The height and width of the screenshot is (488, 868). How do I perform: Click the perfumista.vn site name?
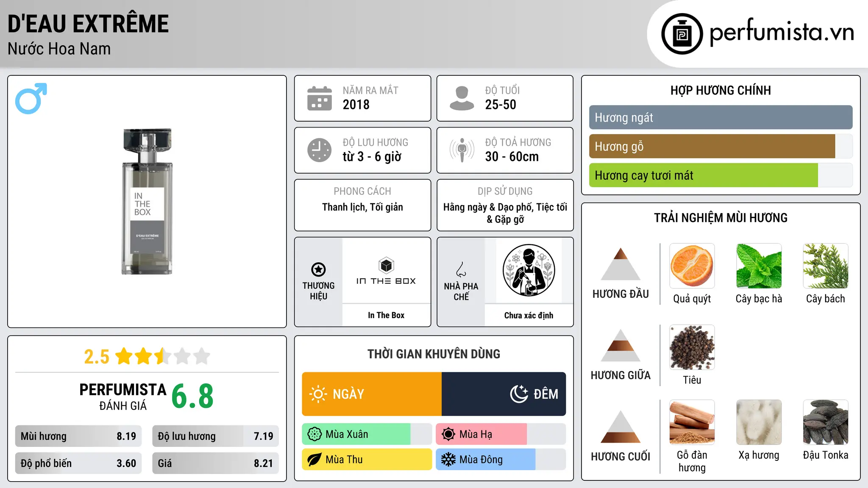click(x=782, y=32)
